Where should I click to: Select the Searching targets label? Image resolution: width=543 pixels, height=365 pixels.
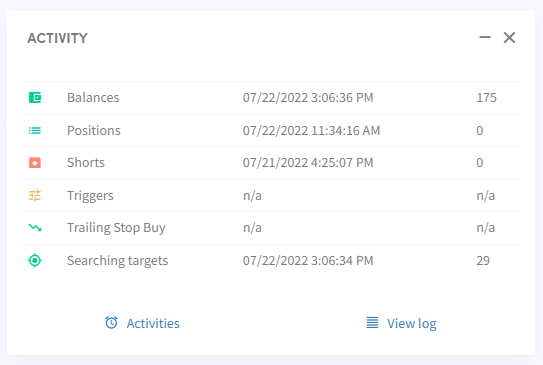118,261
